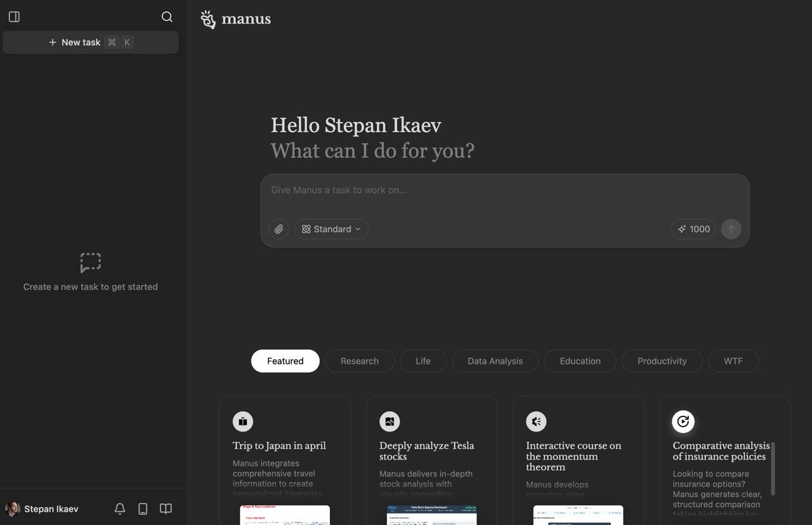Screen dimensions: 812x525
Task: Focus the task input field
Action: click(505, 190)
